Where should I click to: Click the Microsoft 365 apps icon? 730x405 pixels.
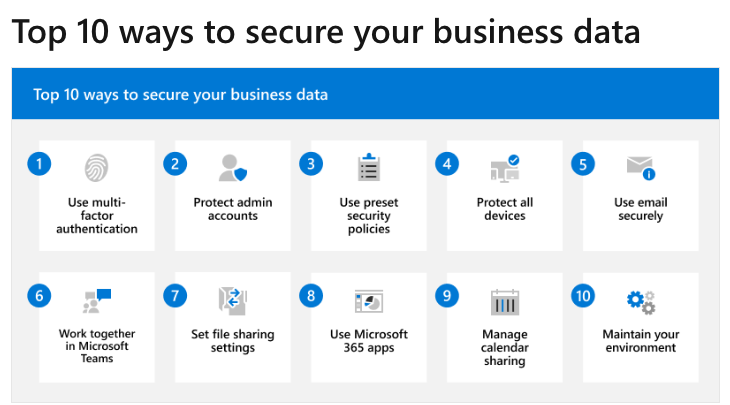click(369, 301)
